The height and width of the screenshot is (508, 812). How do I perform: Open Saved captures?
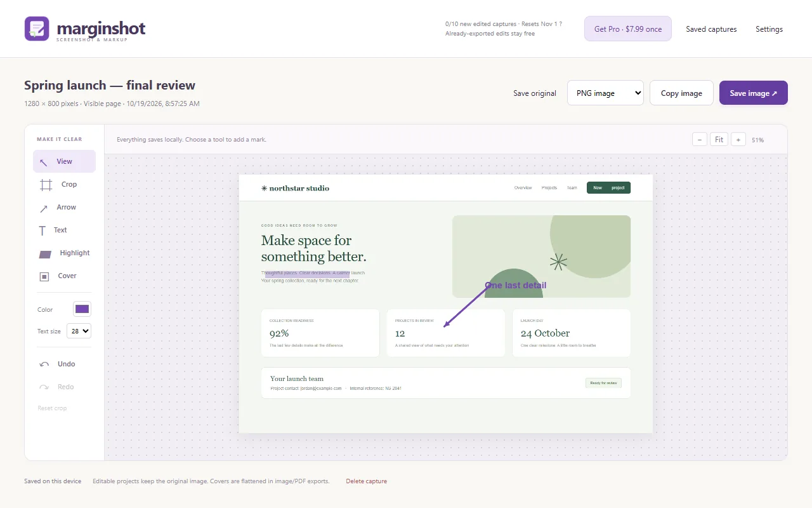[711, 29]
